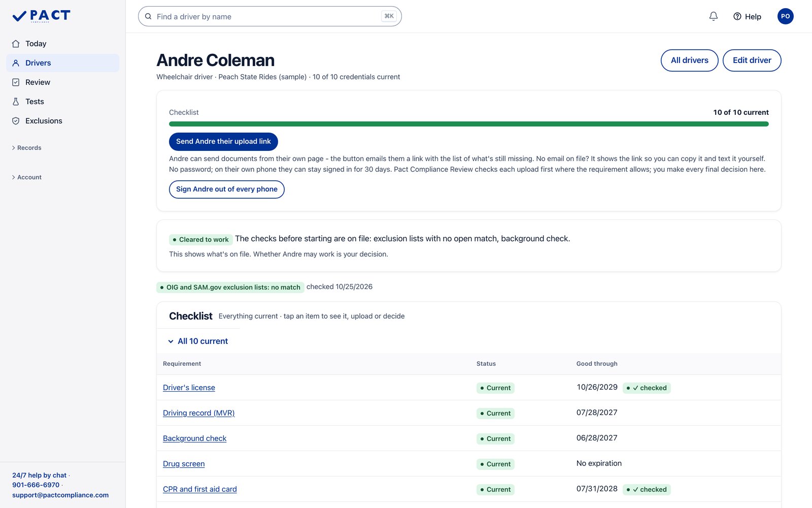
Task: Expand the Account section
Action: [26, 177]
